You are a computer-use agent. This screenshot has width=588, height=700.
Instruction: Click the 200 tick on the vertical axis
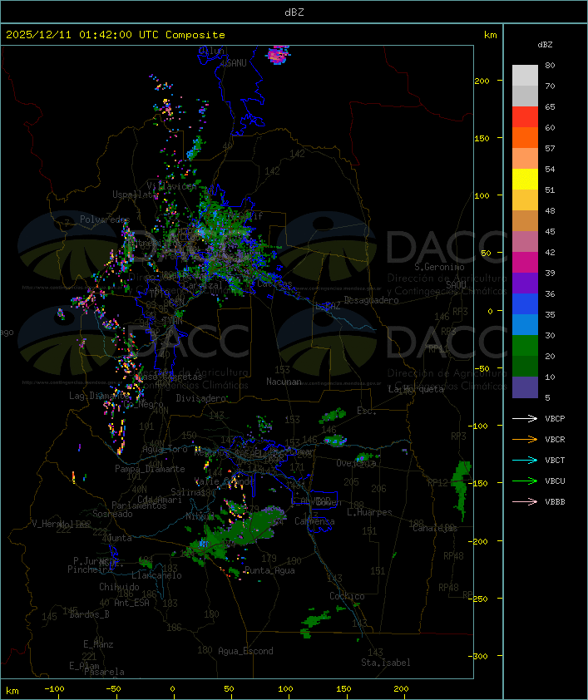coord(482,81)
